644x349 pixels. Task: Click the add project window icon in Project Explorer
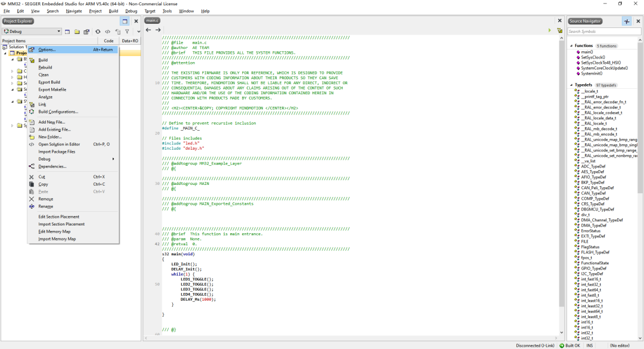click(67, 32)
